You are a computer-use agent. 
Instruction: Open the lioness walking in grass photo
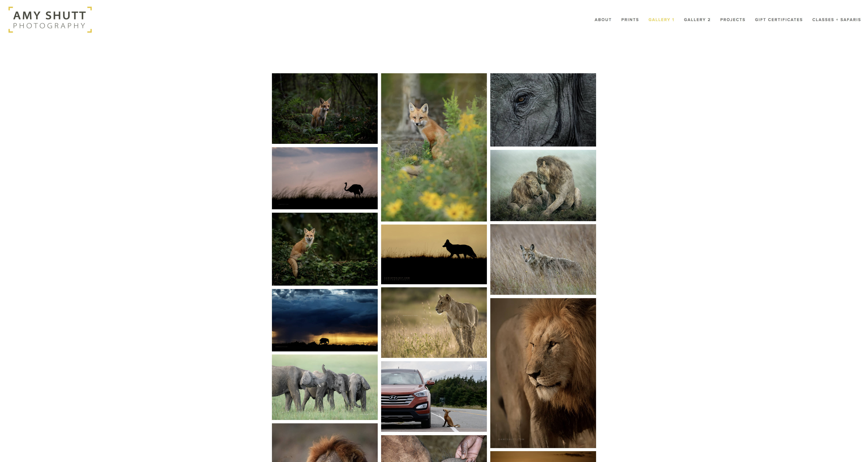click(434, 322)
